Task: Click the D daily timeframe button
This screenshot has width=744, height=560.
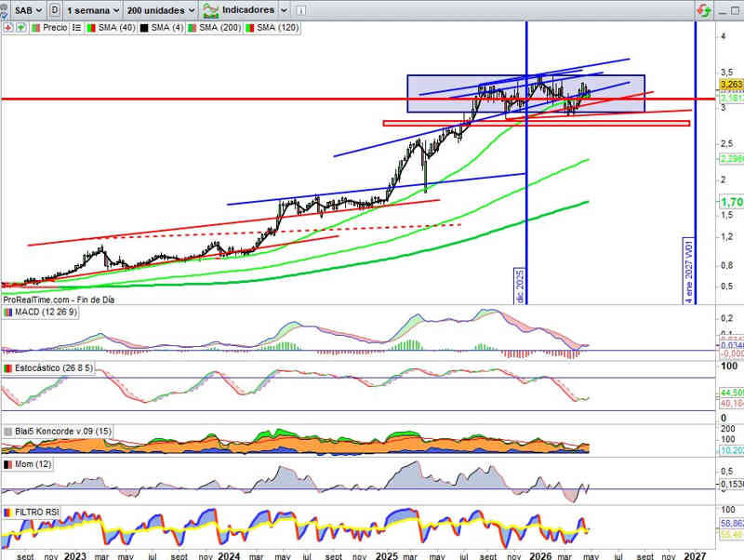Action: 56,9
